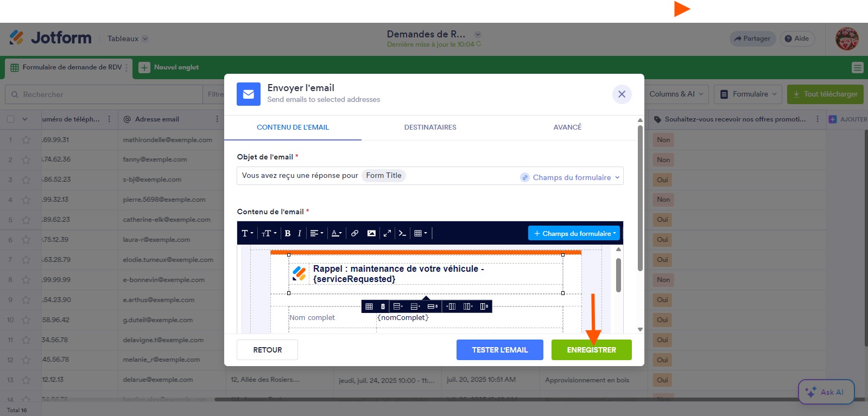868x416 pixels.
Task: Open Adresse email column options menu
Action: tap(217, 119)
